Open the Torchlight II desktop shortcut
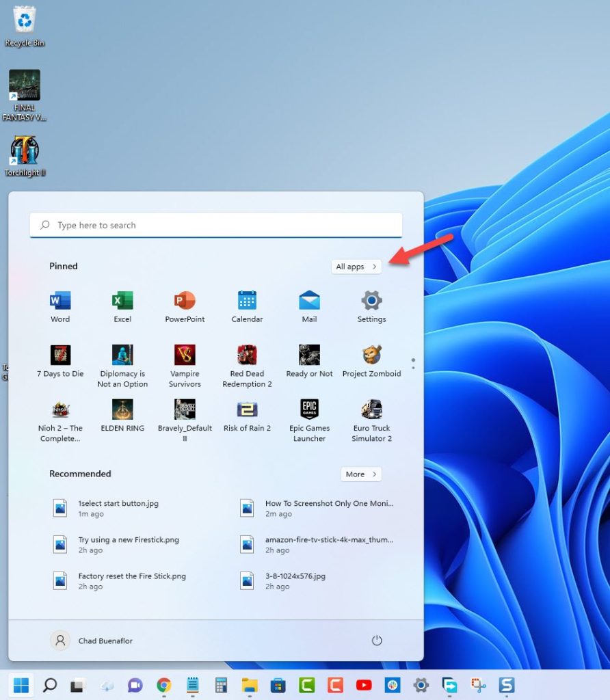The width and height of the screenshot is (610, 700). tap(25, 150)
